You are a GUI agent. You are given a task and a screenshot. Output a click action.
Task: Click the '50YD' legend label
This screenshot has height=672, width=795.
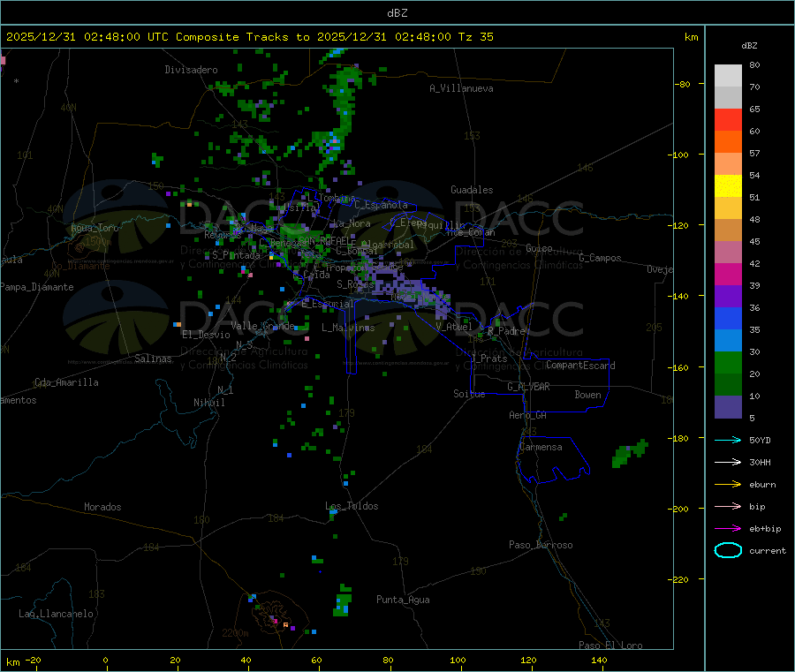point(760,440)
